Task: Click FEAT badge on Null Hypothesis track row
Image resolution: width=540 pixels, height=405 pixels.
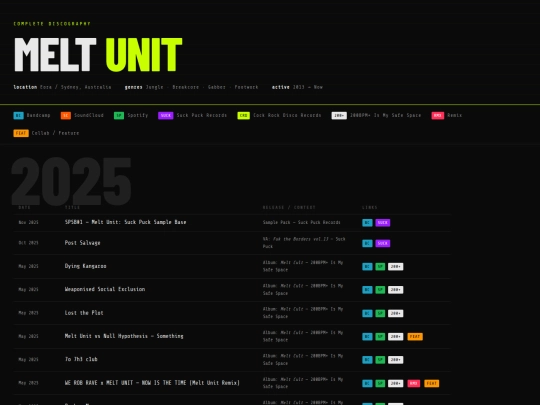Action: [415, 336]
